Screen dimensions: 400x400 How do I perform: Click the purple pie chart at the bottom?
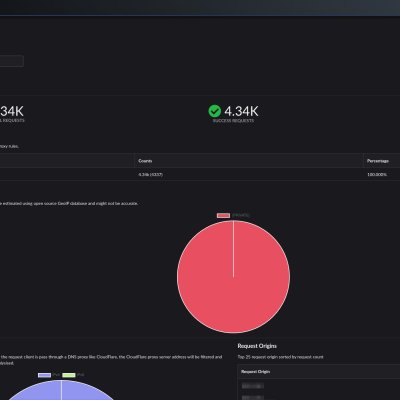62,390
